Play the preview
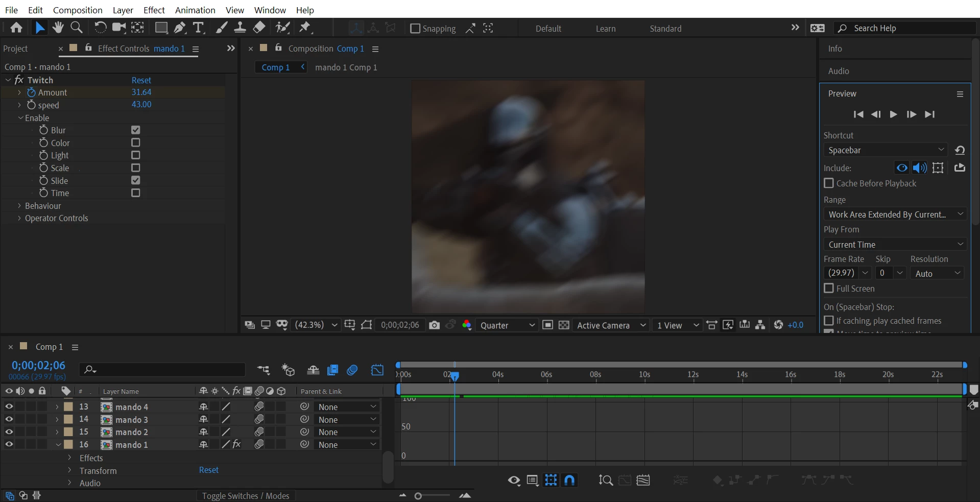The height and width of the screenshot is (502, 980). tap(893, 114)
